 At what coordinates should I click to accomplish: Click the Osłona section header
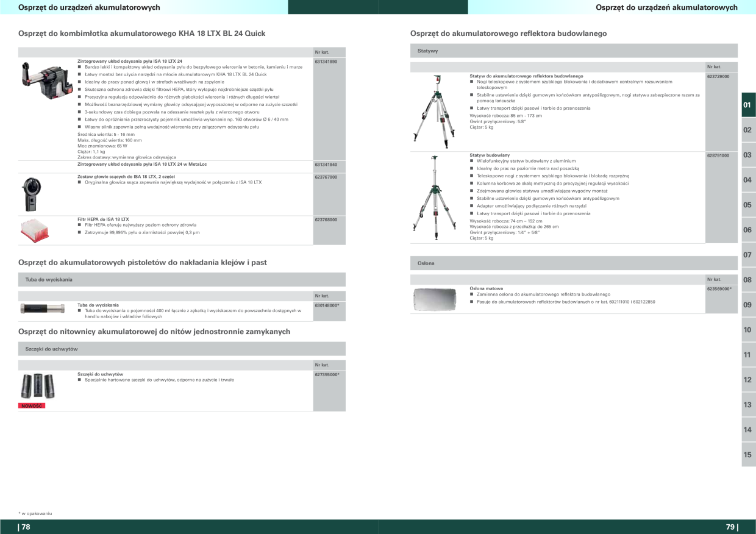point(574,263)
